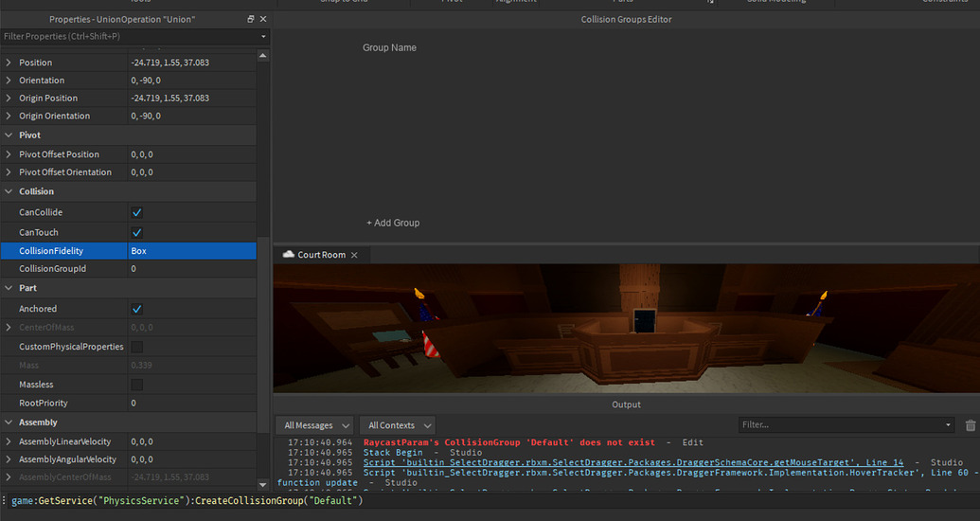Toggle the Anchored checkbox
Viewport: 980px width, 521px height.
pos(137,309)
